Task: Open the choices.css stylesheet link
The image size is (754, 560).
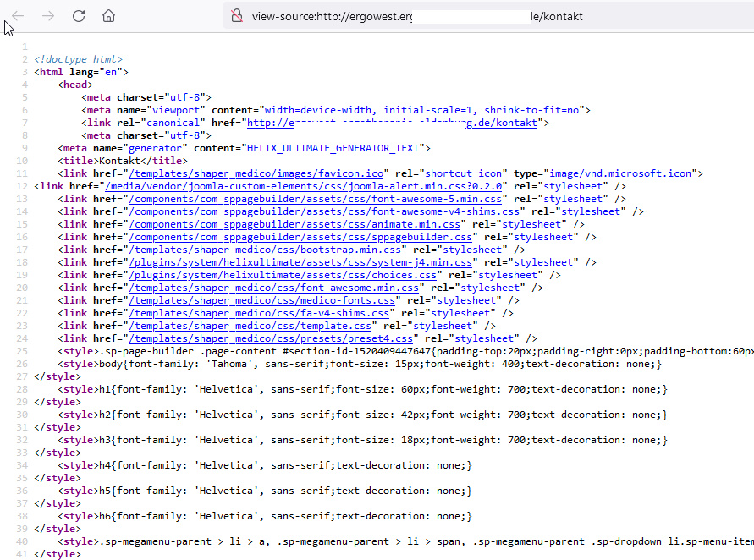Action: point(281,275)
